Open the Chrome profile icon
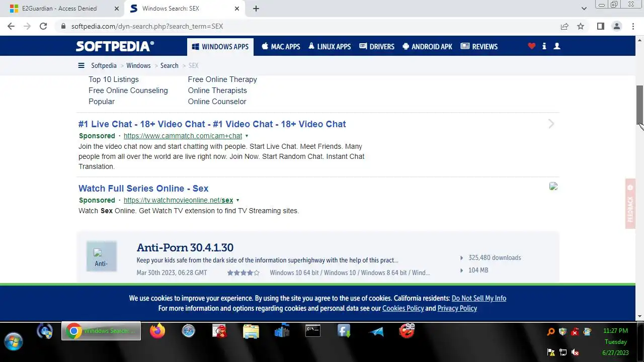Viewport: 644px width, 362px height. (x=616, y=26)
